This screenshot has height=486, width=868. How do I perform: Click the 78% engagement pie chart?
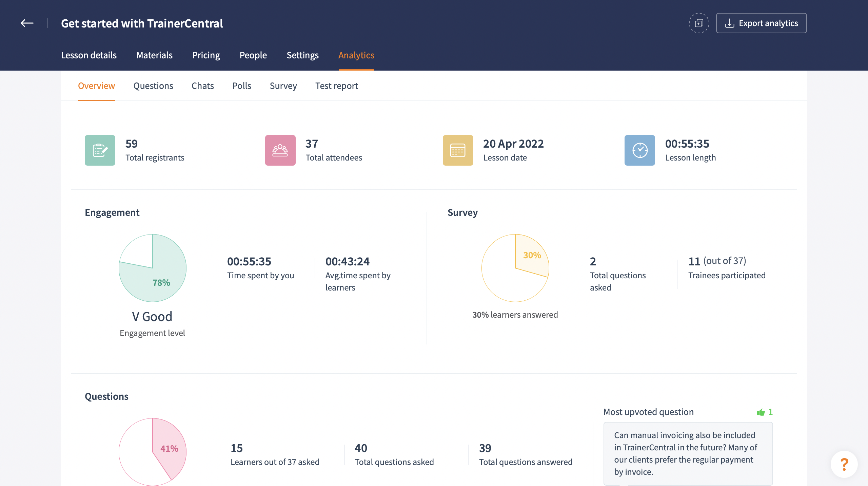click(x=153, y=268)
